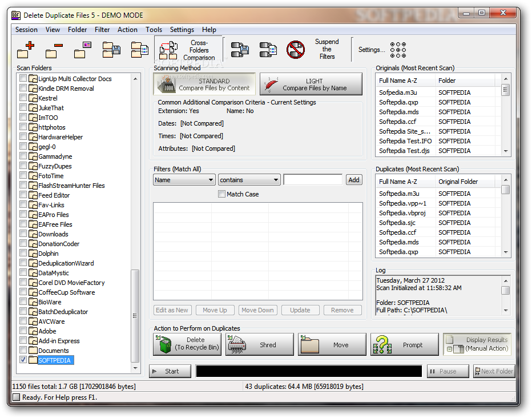Click the Start scan button

(170, 371)
